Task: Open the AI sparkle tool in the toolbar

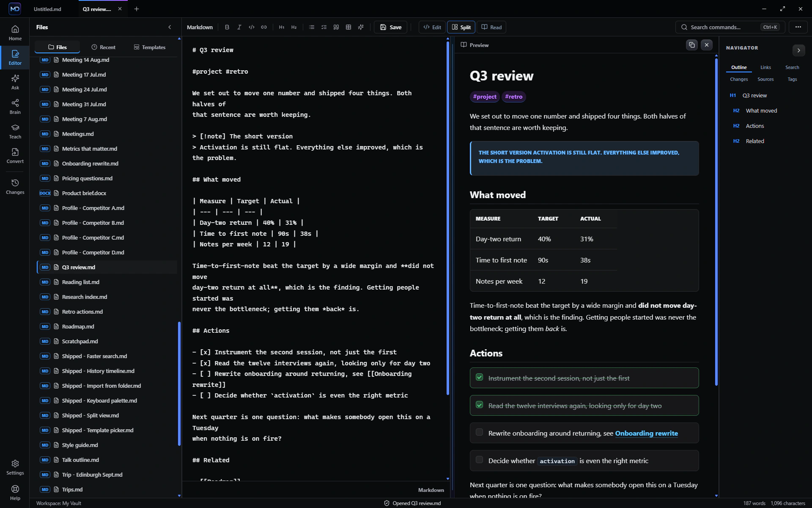Action: click(x=361, y=27)
